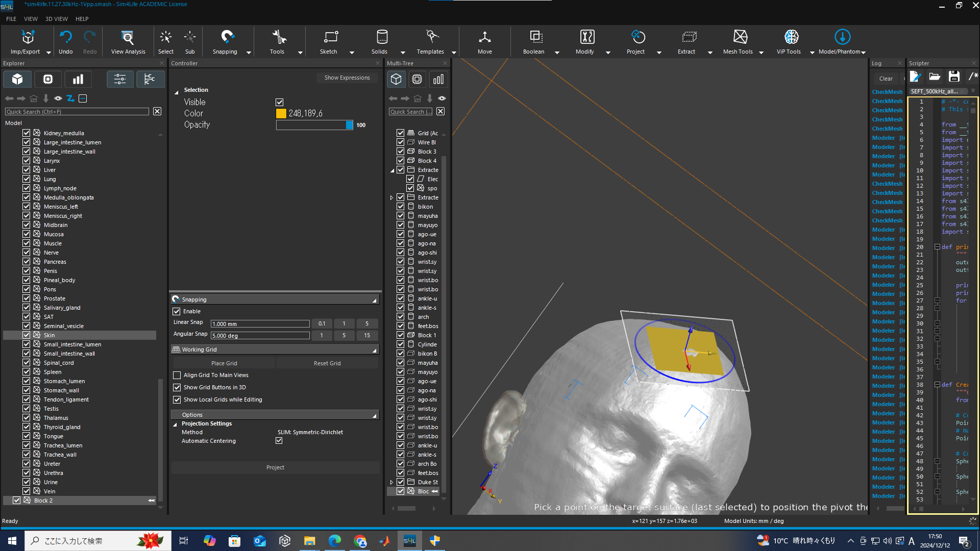Image resolution: width=980 pixels, height=551 pixels.
Task: Uncheck the Skin entity checkbox
Action: coord(26,335)
